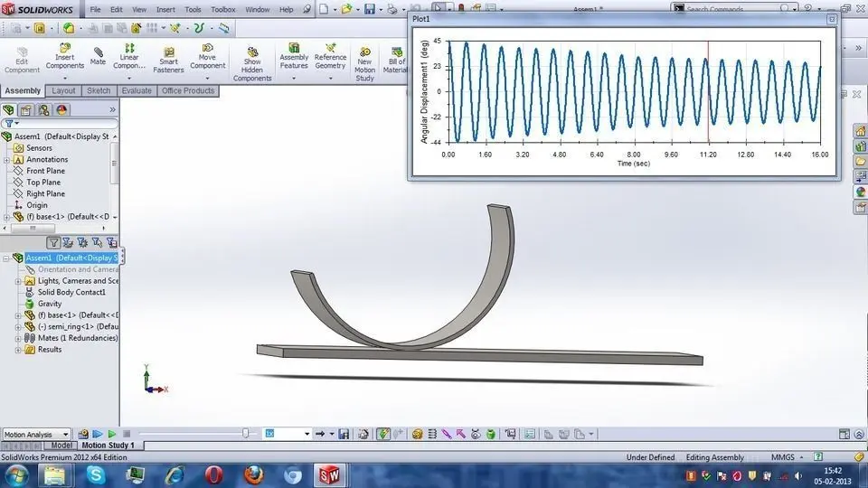
Task: Click the Save icon in top toolbar
Action: (369, 9)
